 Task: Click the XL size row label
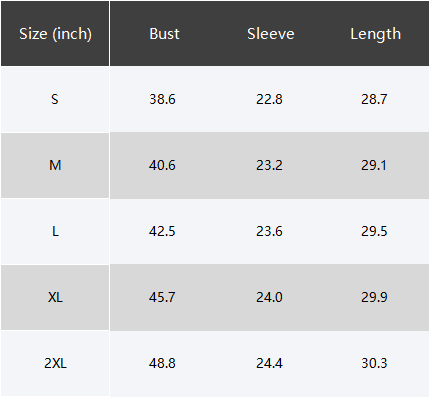coord(55,297)
